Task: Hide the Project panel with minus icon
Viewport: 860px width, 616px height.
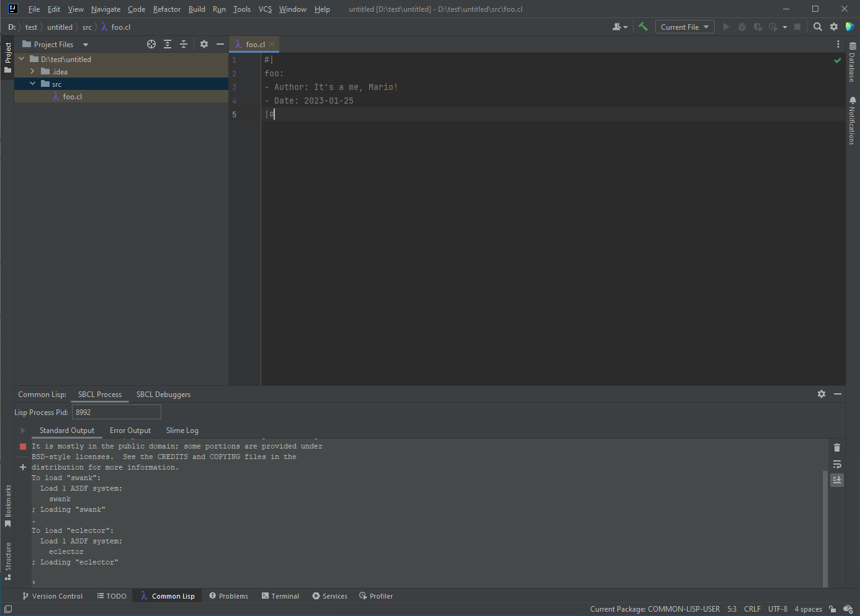Action: 220,44
